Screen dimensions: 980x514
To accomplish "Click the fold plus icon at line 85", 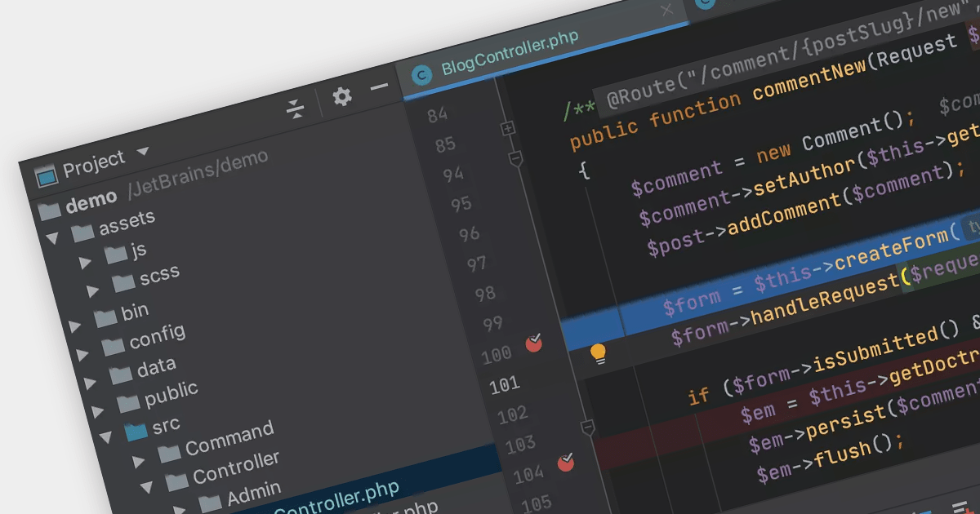I will 508,129.
